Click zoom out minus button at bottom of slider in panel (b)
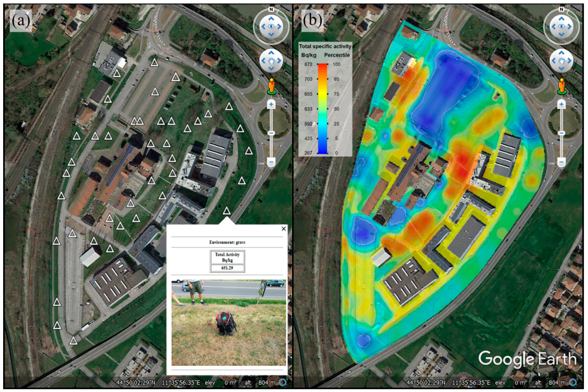This screenshot has width=588, height=392. point(561,162)
